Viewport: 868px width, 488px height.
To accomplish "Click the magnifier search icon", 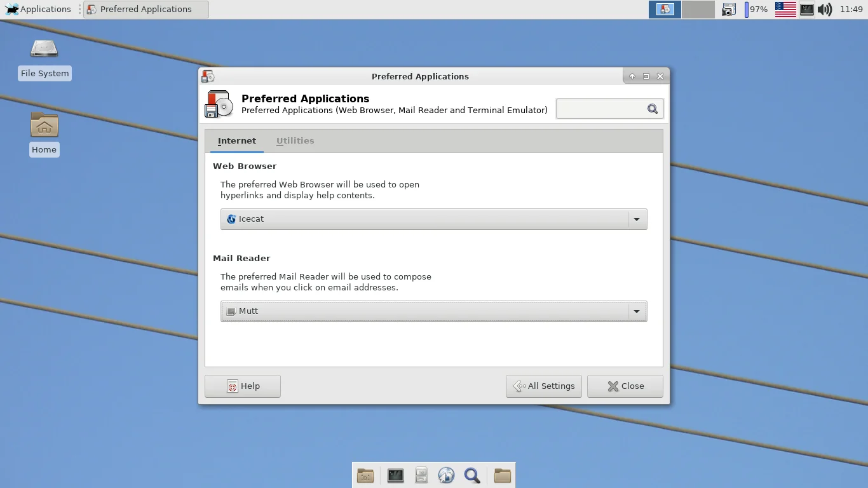I will pyautogui.click(x=653, y=109).
